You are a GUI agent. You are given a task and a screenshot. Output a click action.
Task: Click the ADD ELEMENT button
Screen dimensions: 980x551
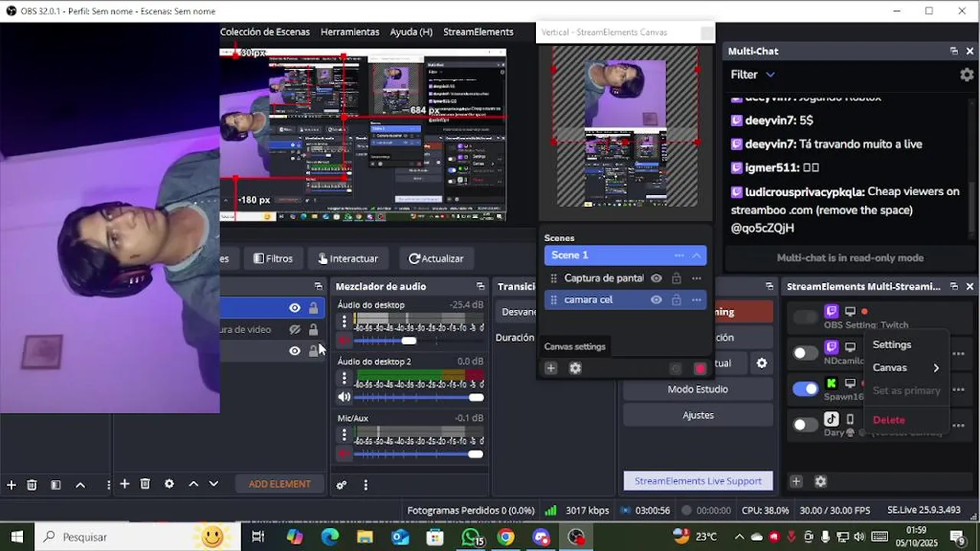point(279,484)
